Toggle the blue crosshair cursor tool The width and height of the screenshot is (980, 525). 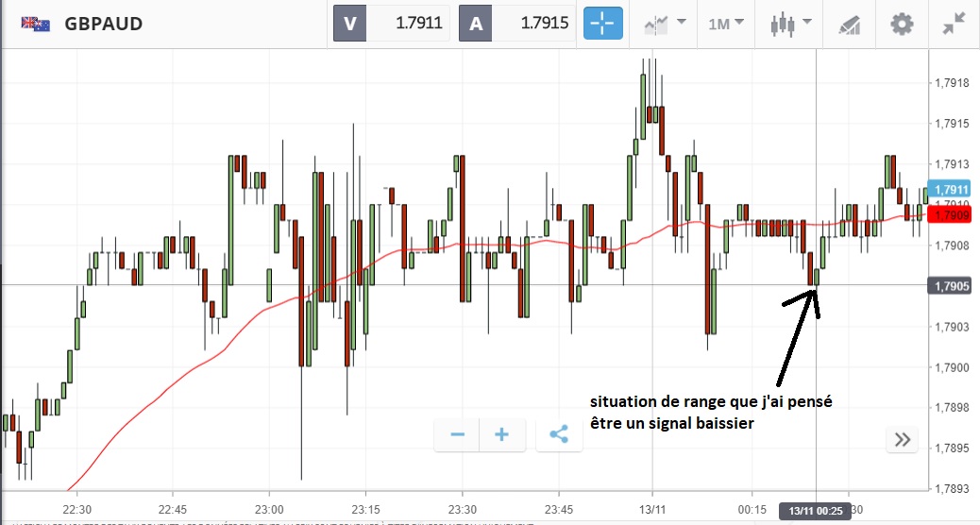[x=603, y=24]
